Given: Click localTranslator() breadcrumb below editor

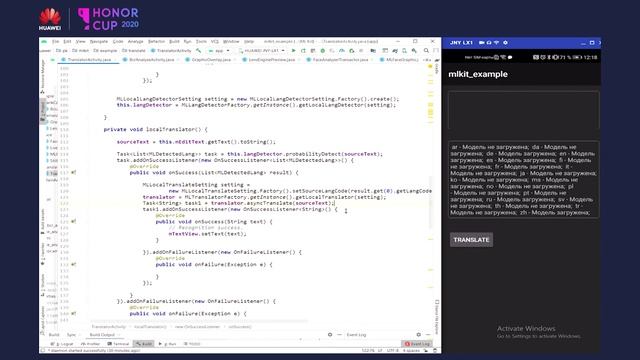Looking at the screenshot, I should [150, 327].
